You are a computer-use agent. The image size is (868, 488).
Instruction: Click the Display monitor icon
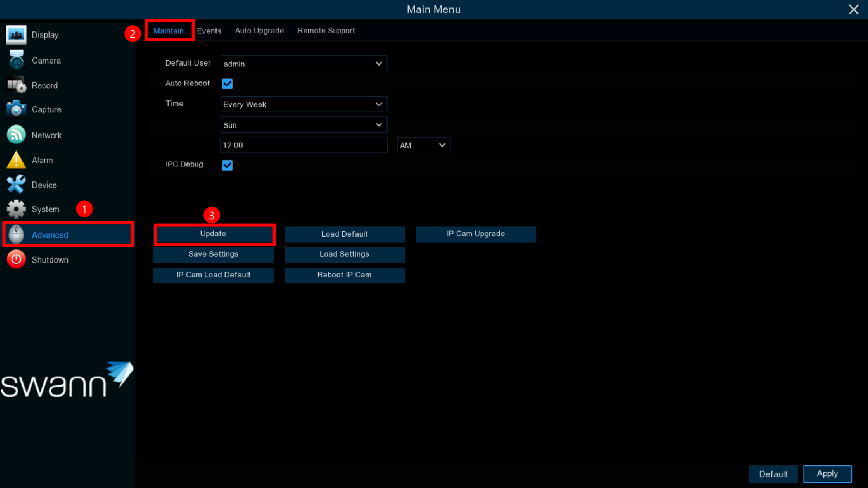[x=16, y=35]
